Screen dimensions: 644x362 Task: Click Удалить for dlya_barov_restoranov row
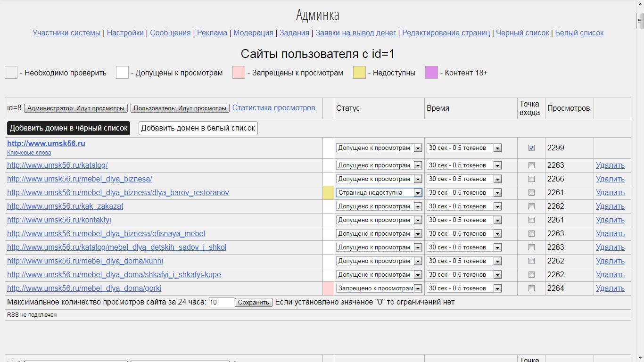click(610, 193)
